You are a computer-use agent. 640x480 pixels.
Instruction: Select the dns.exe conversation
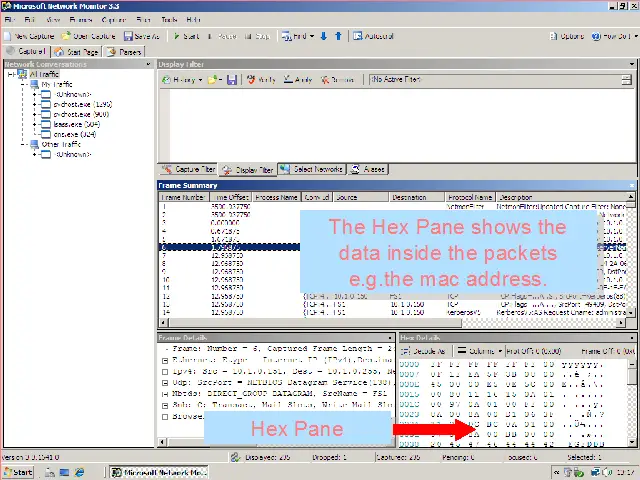pos(75,134)
